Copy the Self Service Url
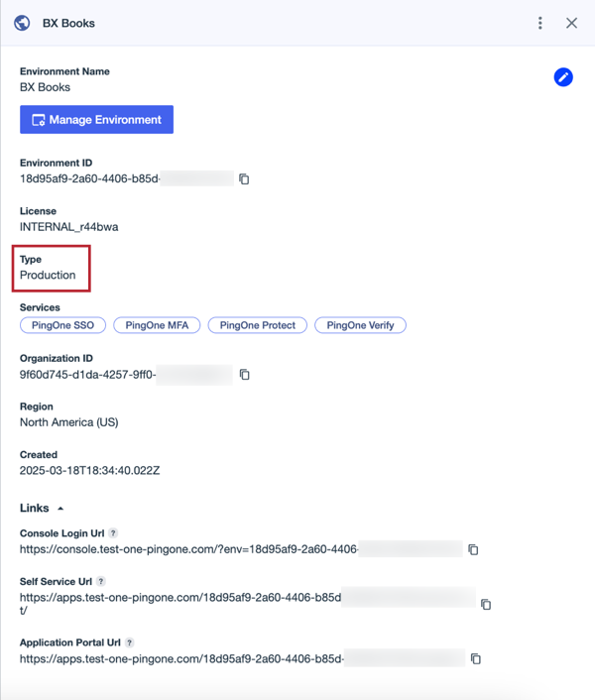Image resolution: width=595 pixels, height=700 pixels. [x=486, y=604]
